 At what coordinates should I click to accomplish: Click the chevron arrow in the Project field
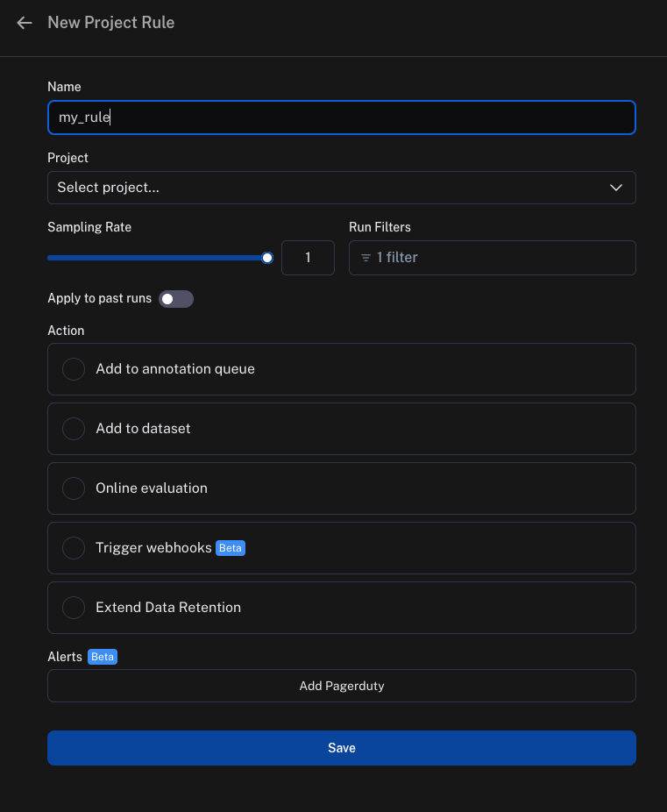(615, 188)
